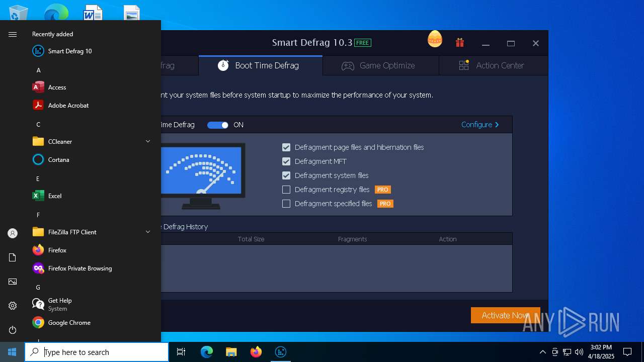The height and width of the screenshot is (362, 644).
Task: Open Settings gear in Start sidebar
Action: pos(13,306)
